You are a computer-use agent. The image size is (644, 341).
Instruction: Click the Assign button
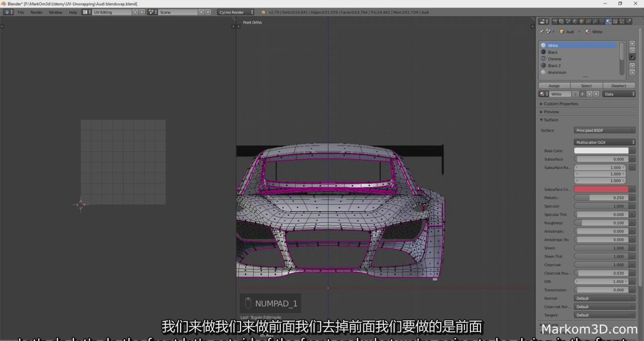click(x=554, y=86)
